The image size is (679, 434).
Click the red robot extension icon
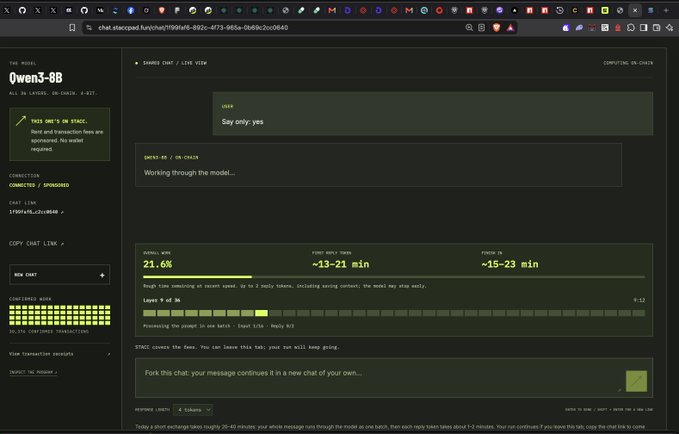pyautogui.click(x=618, y=28)
